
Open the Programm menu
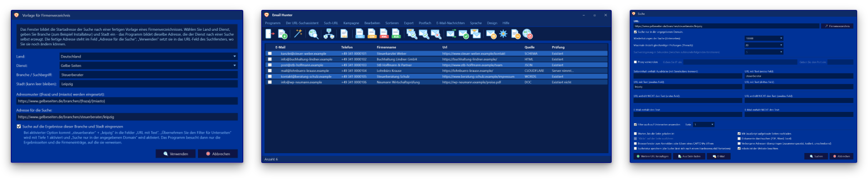coord(273,23)
